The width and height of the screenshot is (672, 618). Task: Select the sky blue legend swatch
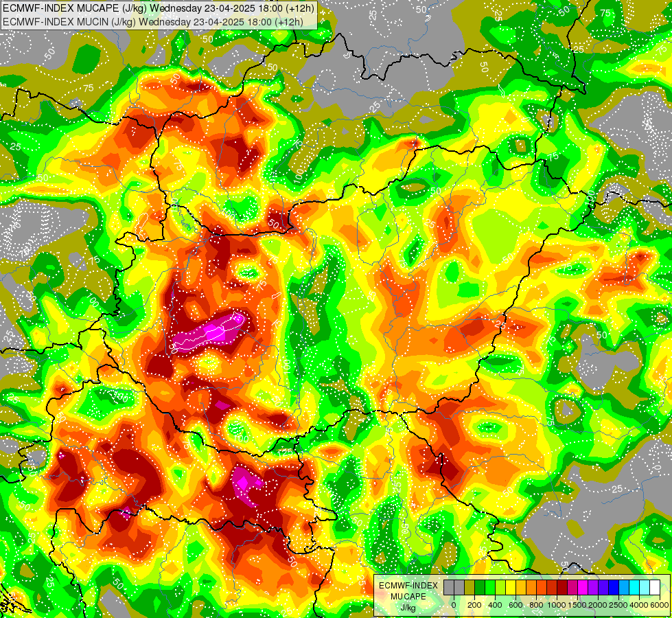tap(625, 588)
